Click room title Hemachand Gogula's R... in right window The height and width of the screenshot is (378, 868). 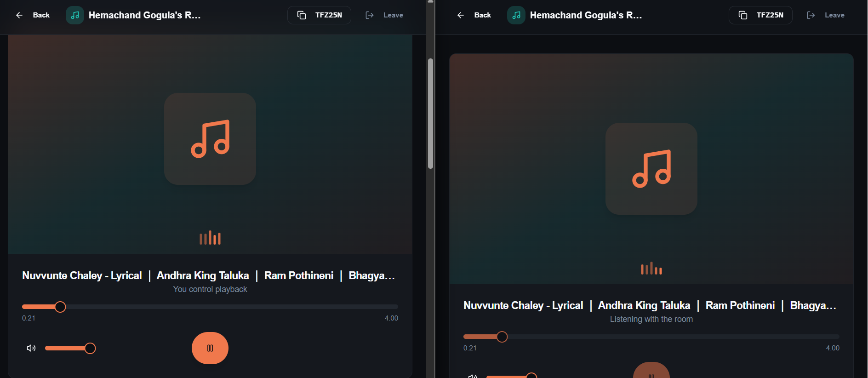click(586, 15)
